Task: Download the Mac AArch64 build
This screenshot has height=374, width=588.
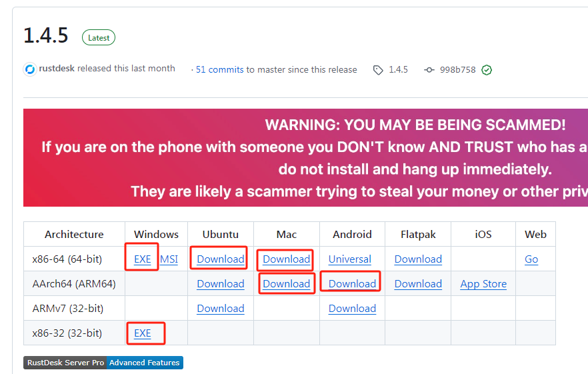Action: point(287,284)
